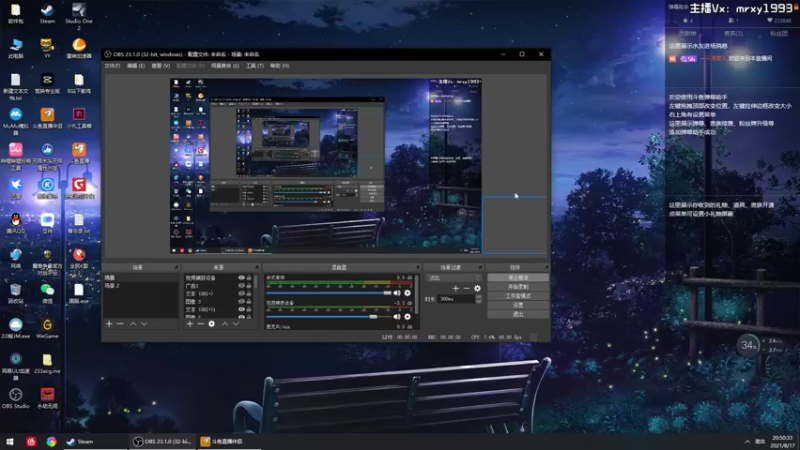Open transition properties gear in the 场景过渡 panel
This screenshot has width=800, height=450.
point(477,288)
